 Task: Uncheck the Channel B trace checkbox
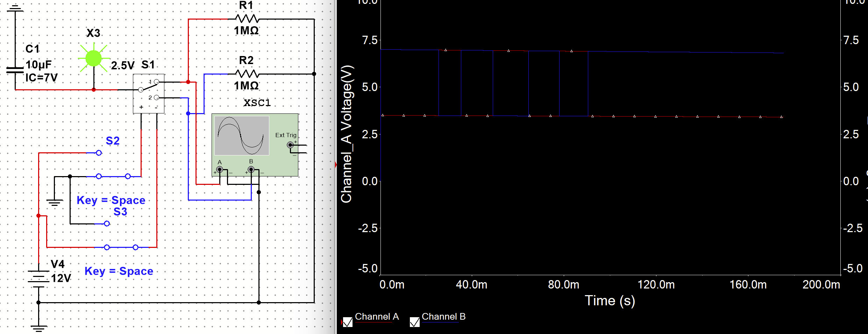click(414, 322)
